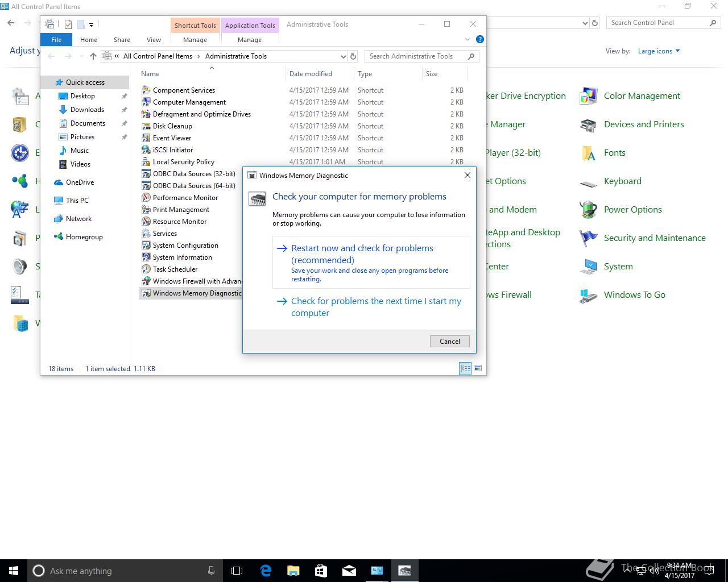
Task: Focus the Search Control Panel box
Action: coord(663,23)
